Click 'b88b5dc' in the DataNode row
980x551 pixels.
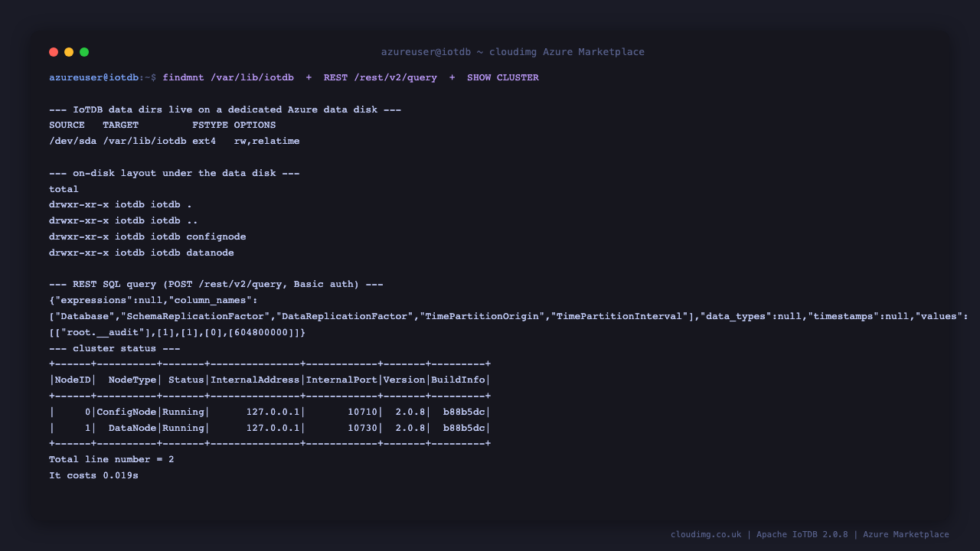click(x=464, y=428)
